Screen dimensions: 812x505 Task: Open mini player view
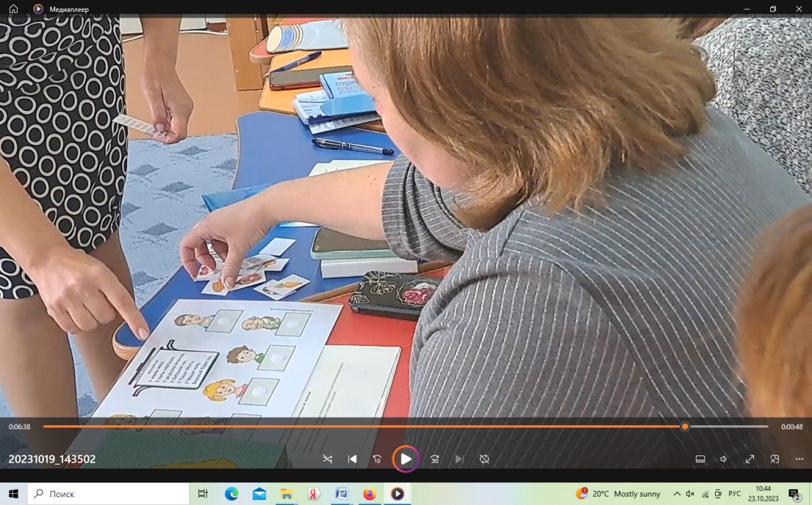coord(774,459)
